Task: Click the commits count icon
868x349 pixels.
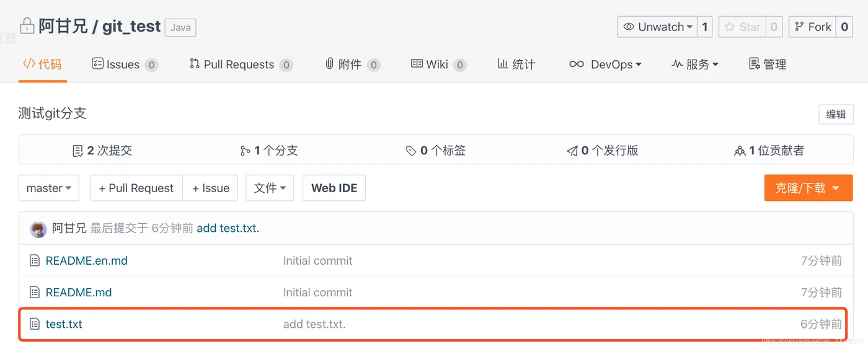Action: 77,151
